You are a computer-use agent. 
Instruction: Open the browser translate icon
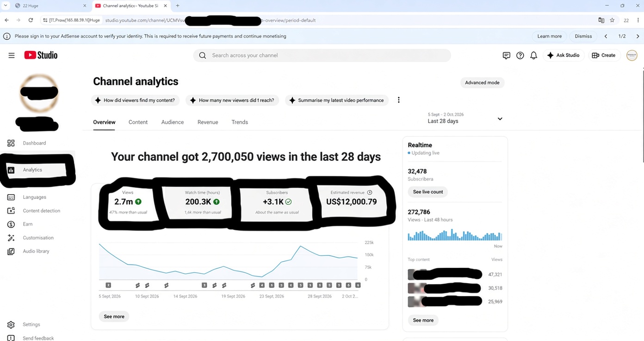(x=601, y=20)
